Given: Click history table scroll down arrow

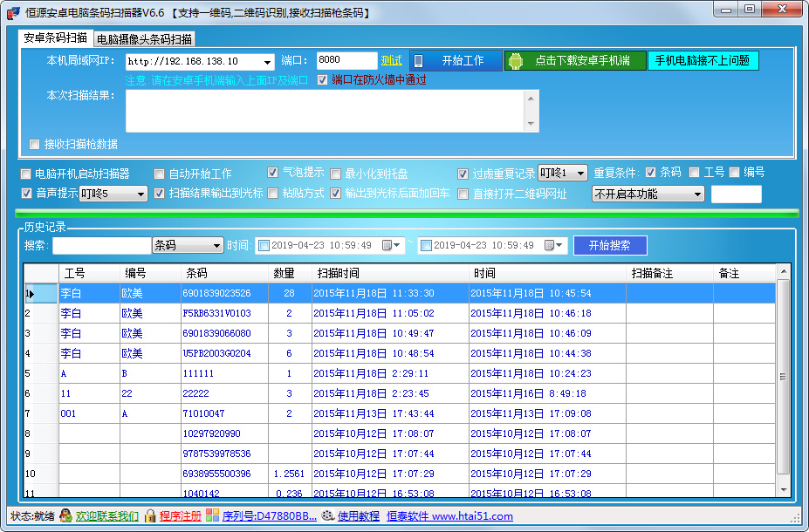Looking at the screenshot, I should point(783,490).
